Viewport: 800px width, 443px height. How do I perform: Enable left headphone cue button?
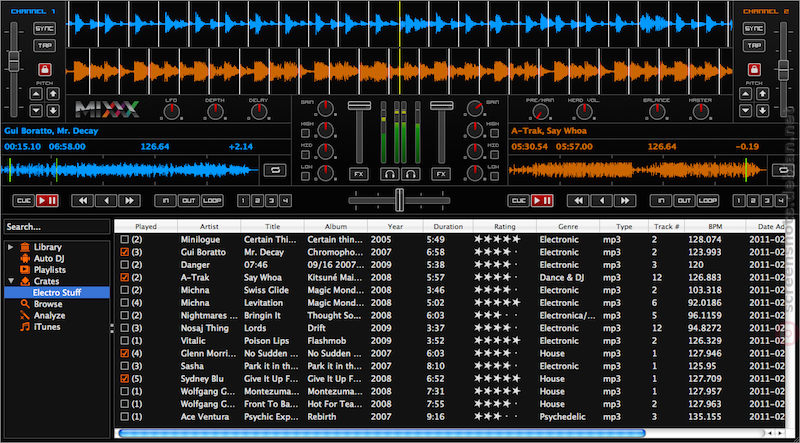point(390,174)
